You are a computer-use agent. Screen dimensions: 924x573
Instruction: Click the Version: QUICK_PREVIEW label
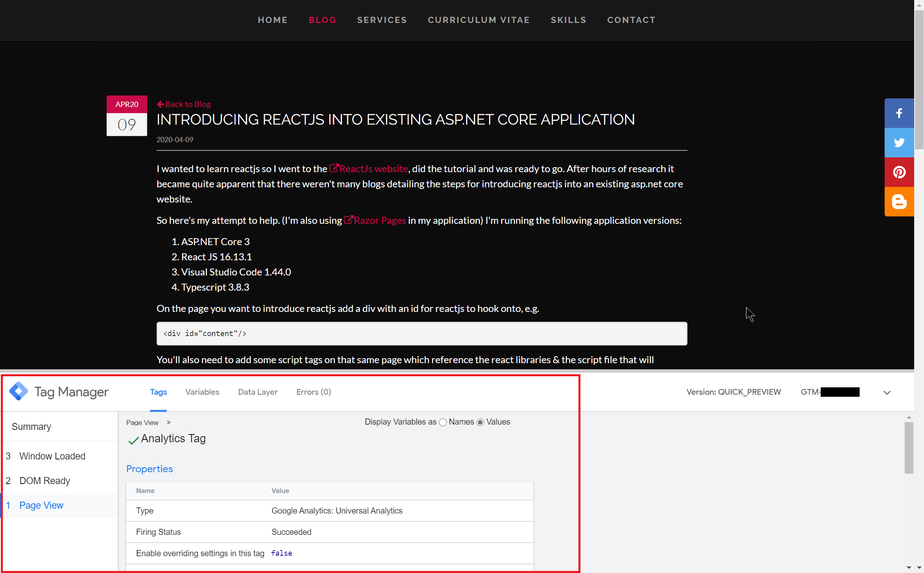tap(734, 392)
